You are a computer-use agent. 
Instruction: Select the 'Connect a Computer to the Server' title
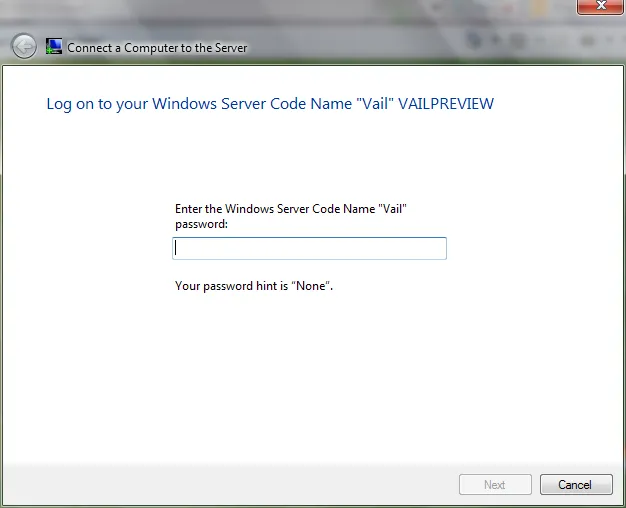pos(157,48)
